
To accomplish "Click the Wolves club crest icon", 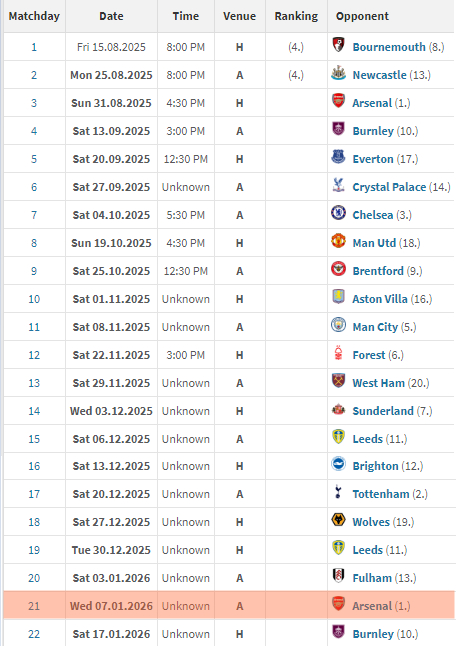I will 338,520.
